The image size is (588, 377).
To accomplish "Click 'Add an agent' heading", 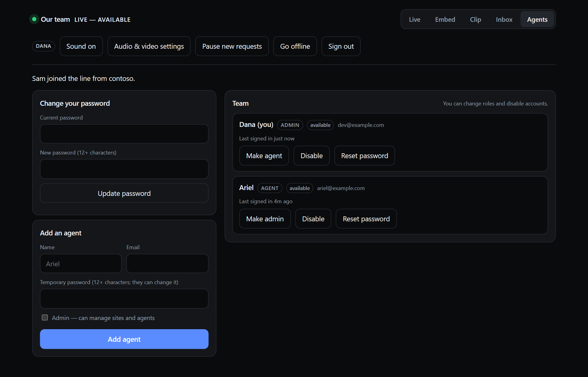I will (61, 233).
